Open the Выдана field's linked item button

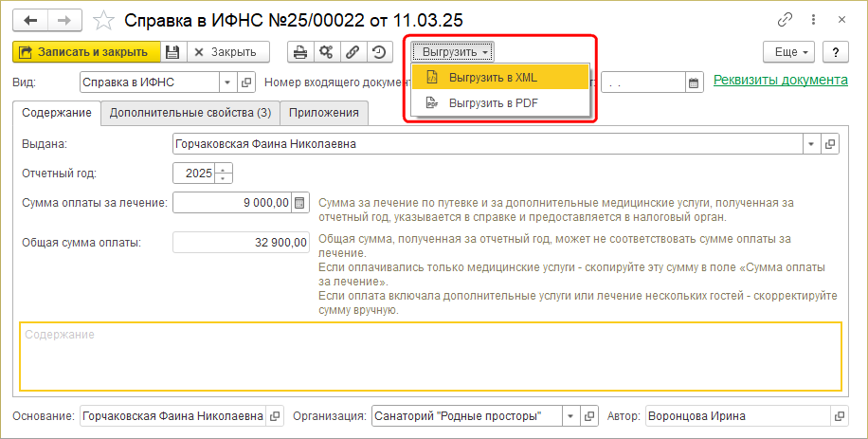830,144
